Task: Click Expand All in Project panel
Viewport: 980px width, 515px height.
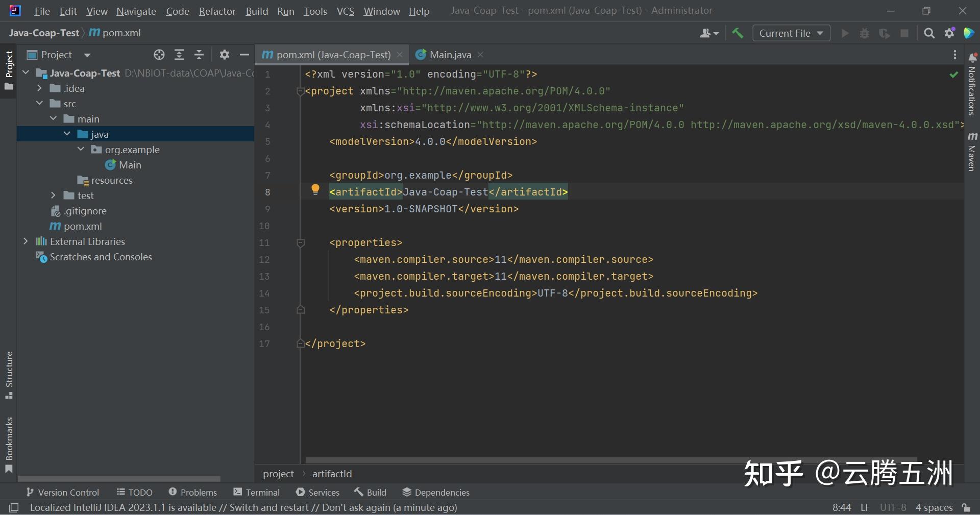Action: (x=179, y=55)
